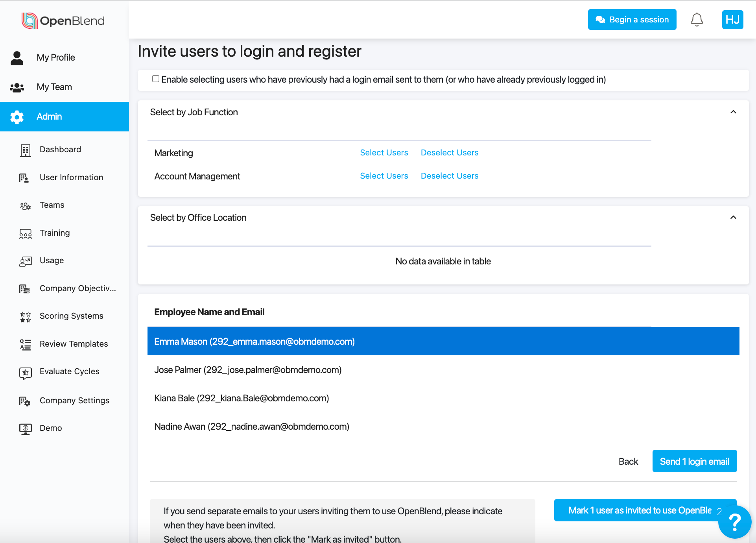The image size is (756, 543).
Task: Click the Dashboard building icon
Action: click(x=26, y=150)
